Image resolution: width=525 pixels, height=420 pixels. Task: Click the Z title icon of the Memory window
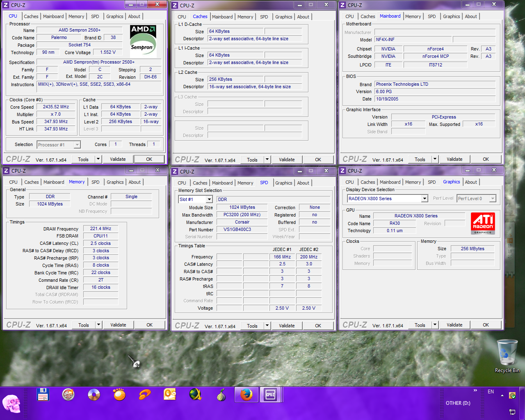(6, 171)
